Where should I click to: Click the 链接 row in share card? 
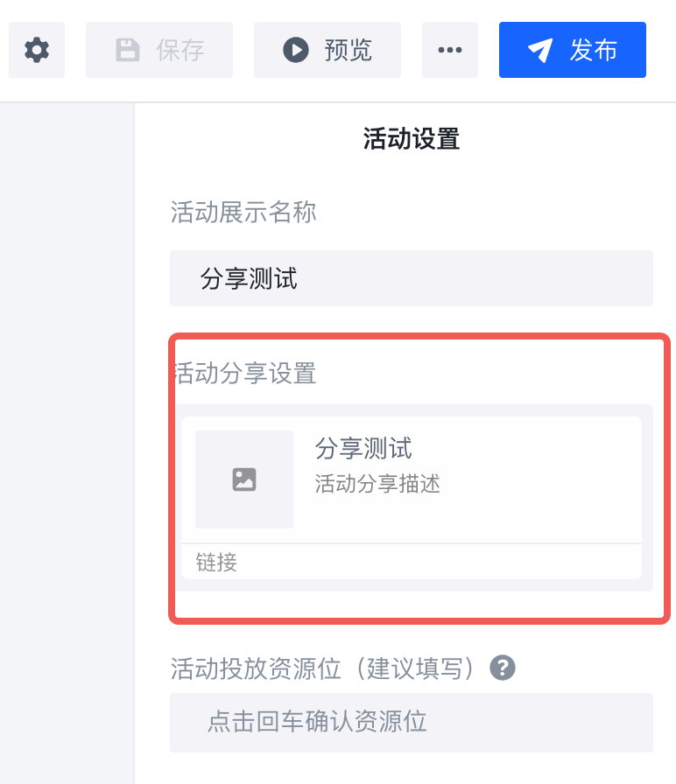coord(217,562)
